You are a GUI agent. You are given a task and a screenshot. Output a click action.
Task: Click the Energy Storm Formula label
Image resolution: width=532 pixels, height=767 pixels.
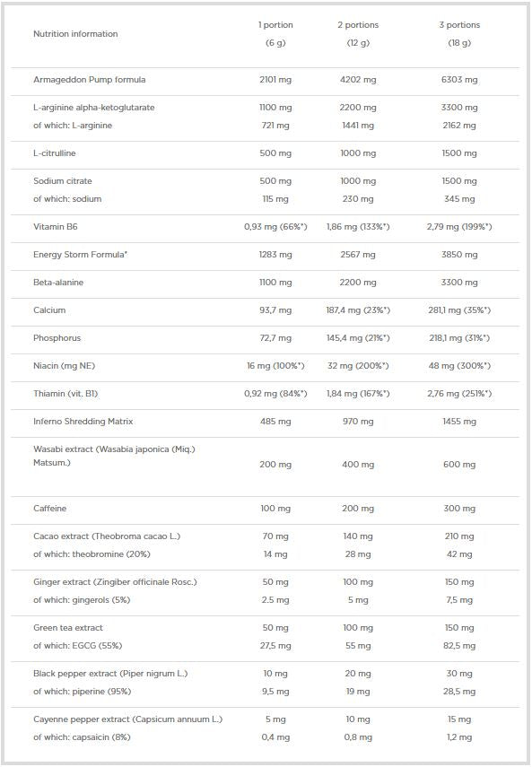pos(80,255)
